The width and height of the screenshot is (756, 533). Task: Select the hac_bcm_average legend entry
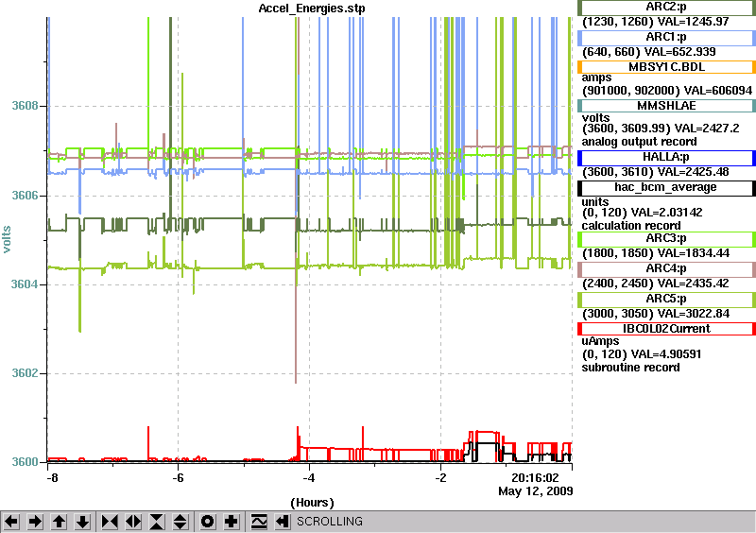[666, 188]
